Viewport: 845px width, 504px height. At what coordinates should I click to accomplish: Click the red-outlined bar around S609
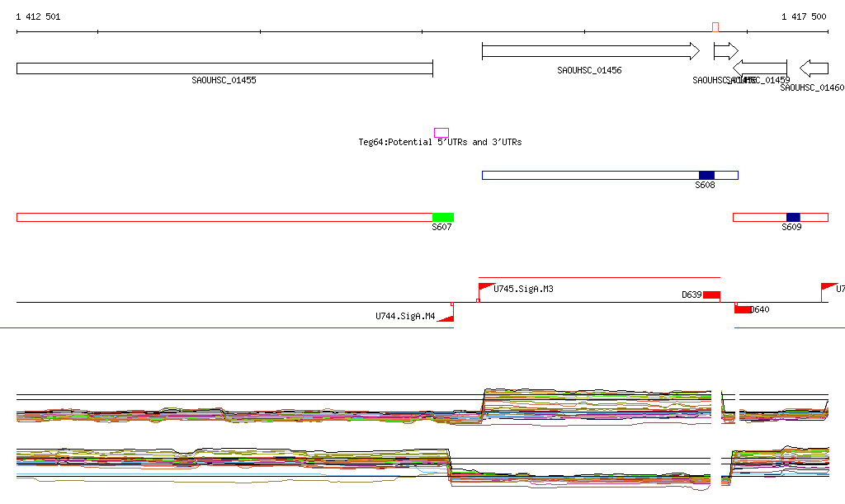pos(781,218)
